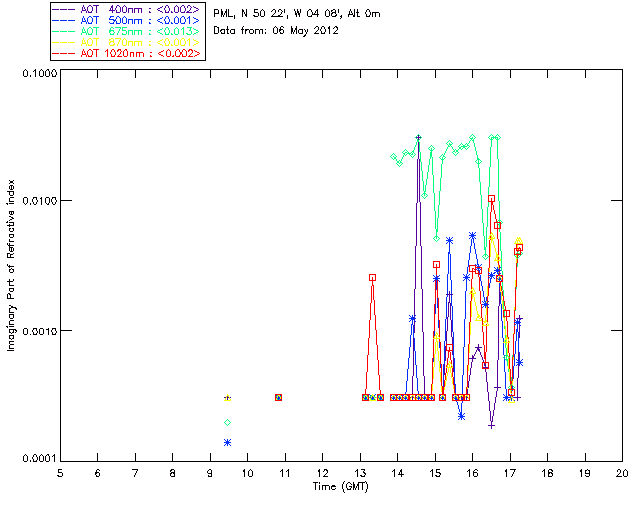
Task: Click the 0.0010 y-axis tick label
Action: 37,331
